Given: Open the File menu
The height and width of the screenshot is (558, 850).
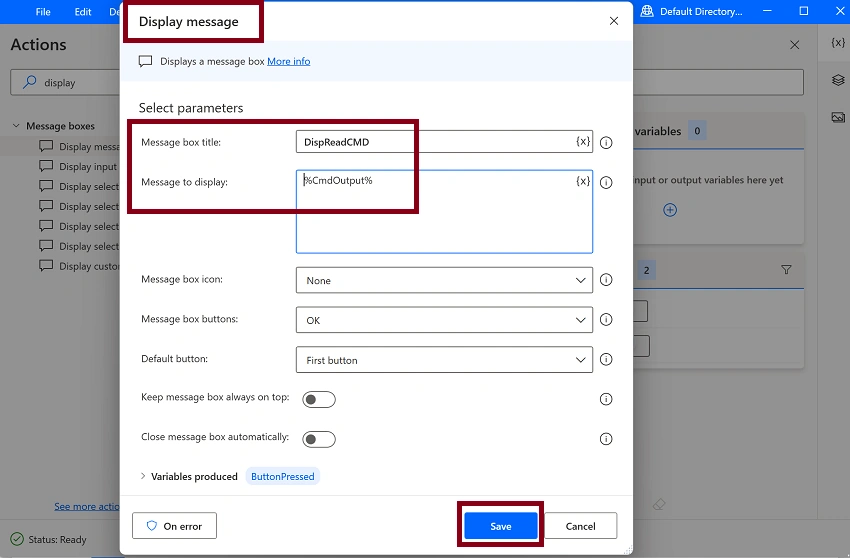Looking at the screenshot, I should (43, 11).
